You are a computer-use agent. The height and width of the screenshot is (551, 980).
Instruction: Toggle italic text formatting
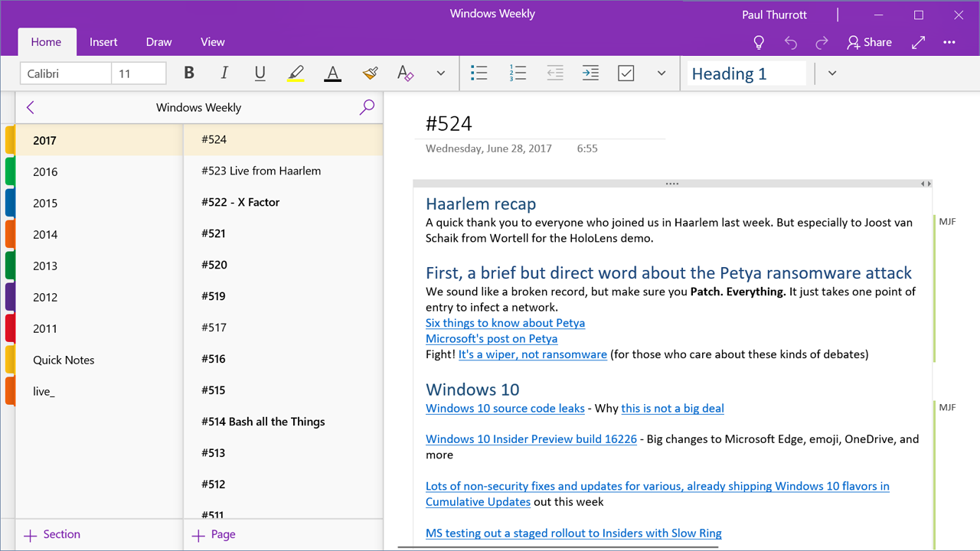tap(224, 73)
